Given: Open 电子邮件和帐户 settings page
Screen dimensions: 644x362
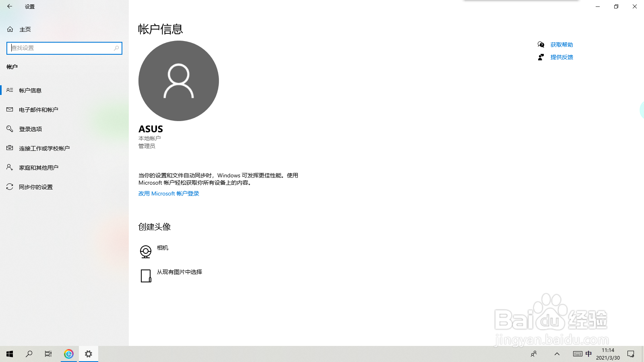Looking at the screenshot, I should tap(64, 109).
